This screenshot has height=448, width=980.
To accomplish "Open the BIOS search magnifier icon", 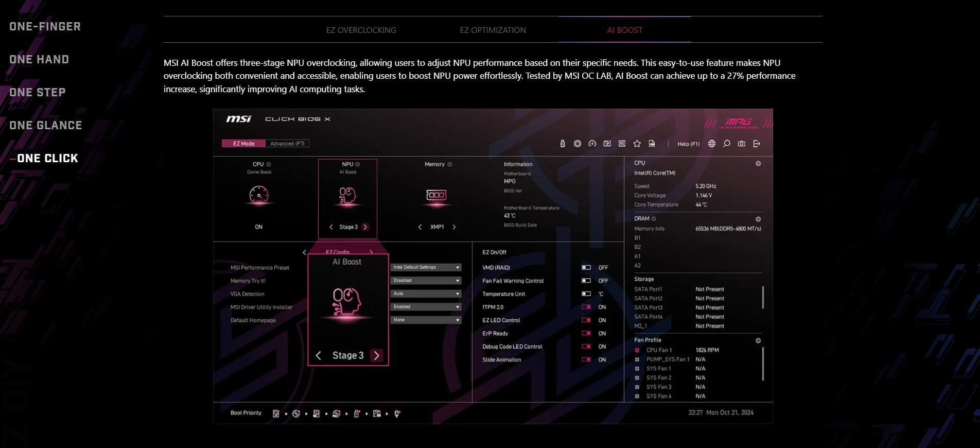I will pyautogui.click(x=726, y=144).
